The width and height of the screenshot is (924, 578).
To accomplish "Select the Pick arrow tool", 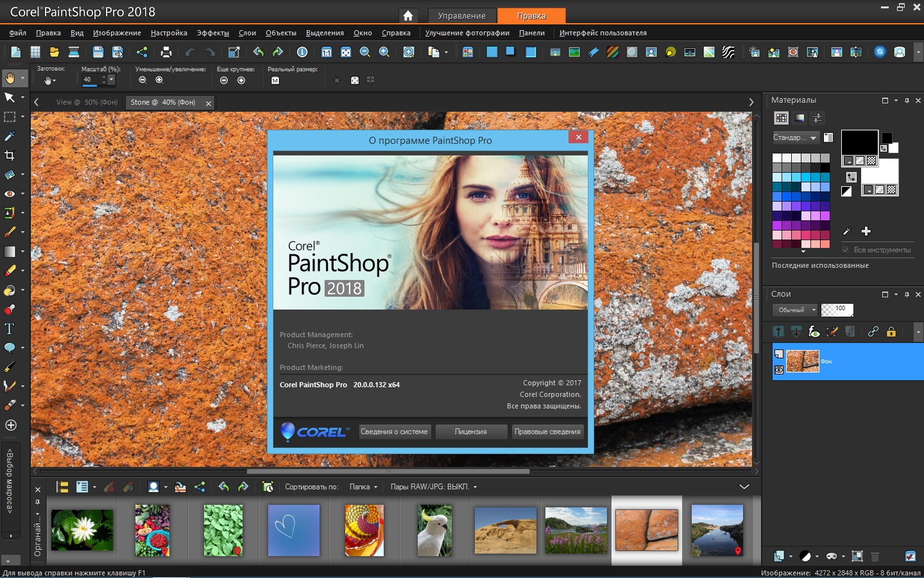I will (x=10, y=98).
